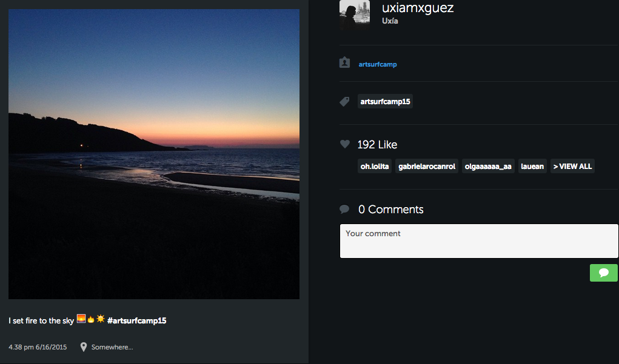
Task: Expand likes list with VIEW ALL
Action: point(572,166)
